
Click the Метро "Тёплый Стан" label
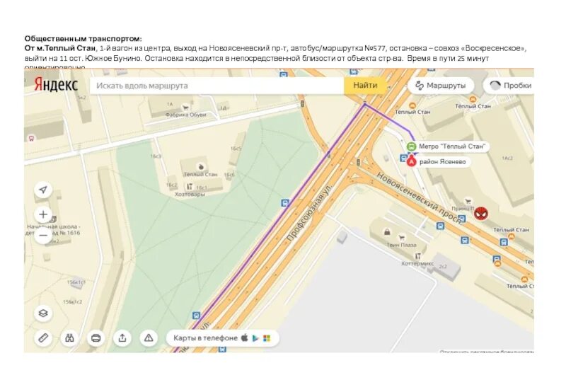click(451, 146)
